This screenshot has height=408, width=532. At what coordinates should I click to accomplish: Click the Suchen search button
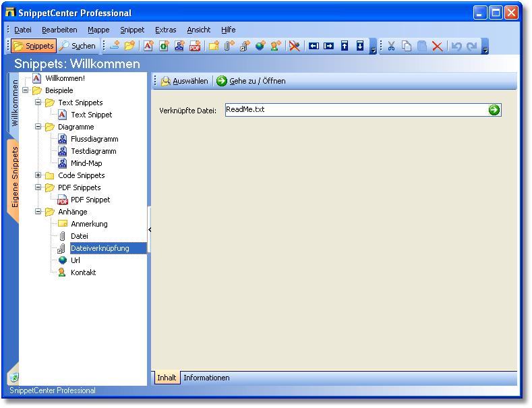78,46
